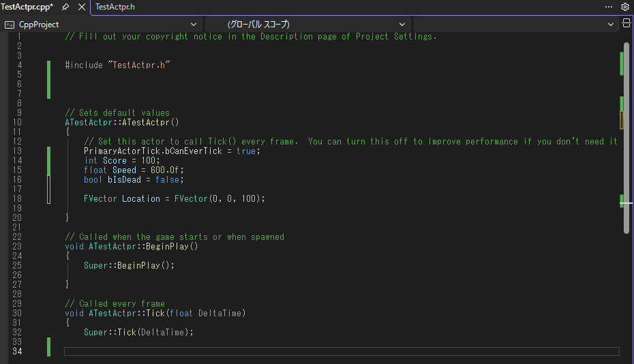Click line number 18 in the margin
The width and height of the screenshot is (634, 364).
tap(17, 198)
